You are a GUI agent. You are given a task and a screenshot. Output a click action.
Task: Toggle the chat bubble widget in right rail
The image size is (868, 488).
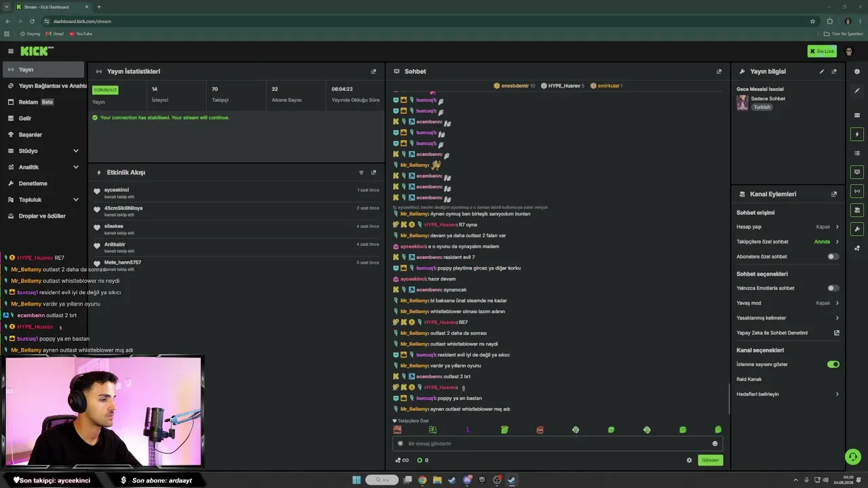pyautogui.click(x=857, y=172)
